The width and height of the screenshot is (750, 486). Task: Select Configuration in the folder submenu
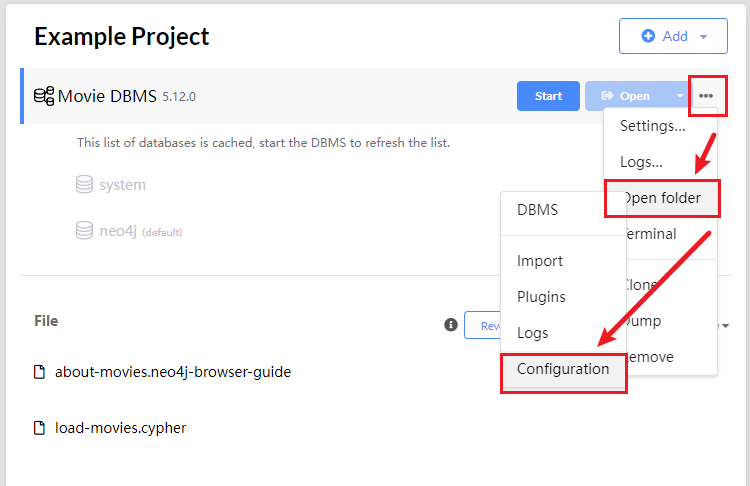click(563, 369)
